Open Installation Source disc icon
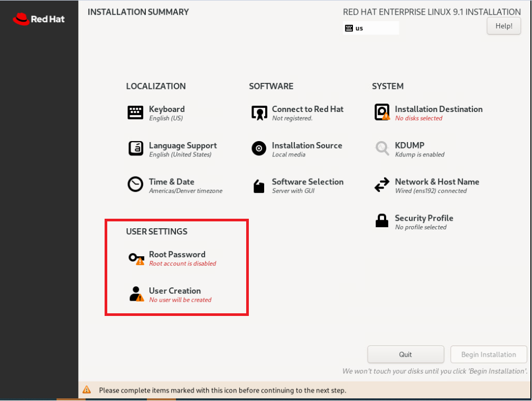Viewport: 532px width, 401px height. 259,148
